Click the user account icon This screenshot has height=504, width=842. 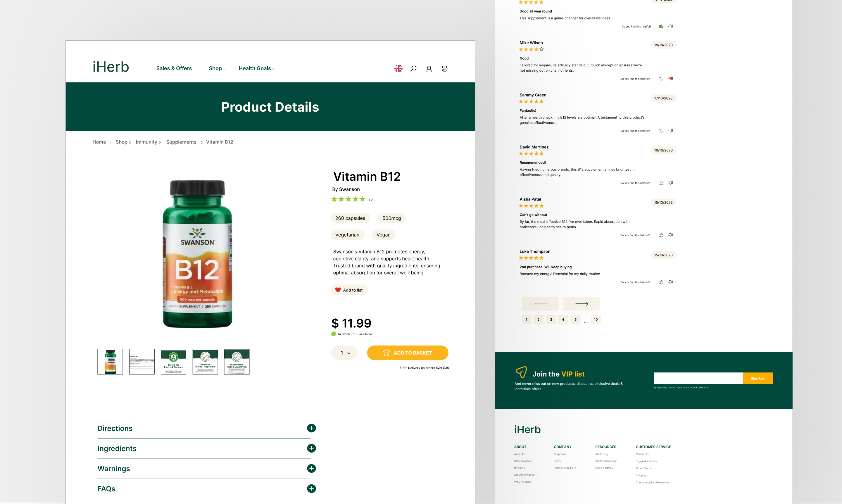[x=429, y=69]
